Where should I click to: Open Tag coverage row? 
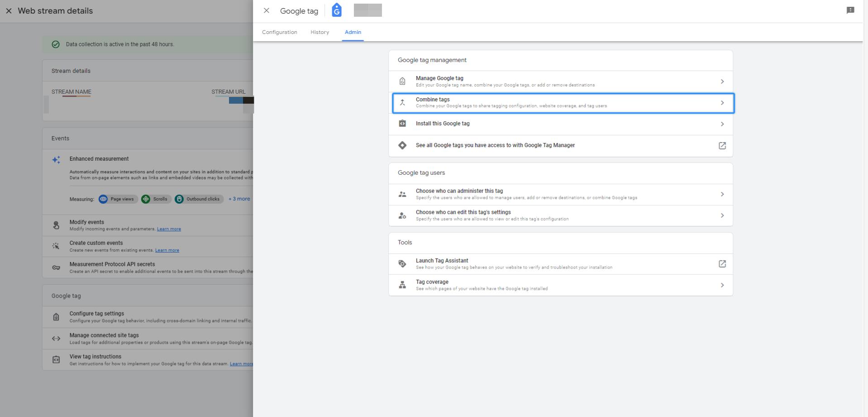coord(561,285)
